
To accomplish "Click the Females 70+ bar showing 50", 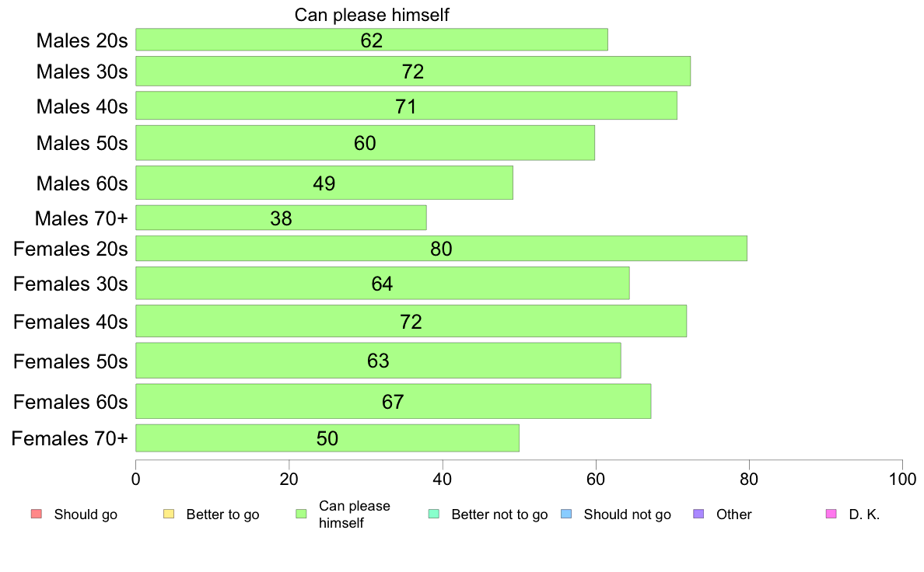I will [x=327, y=438].
